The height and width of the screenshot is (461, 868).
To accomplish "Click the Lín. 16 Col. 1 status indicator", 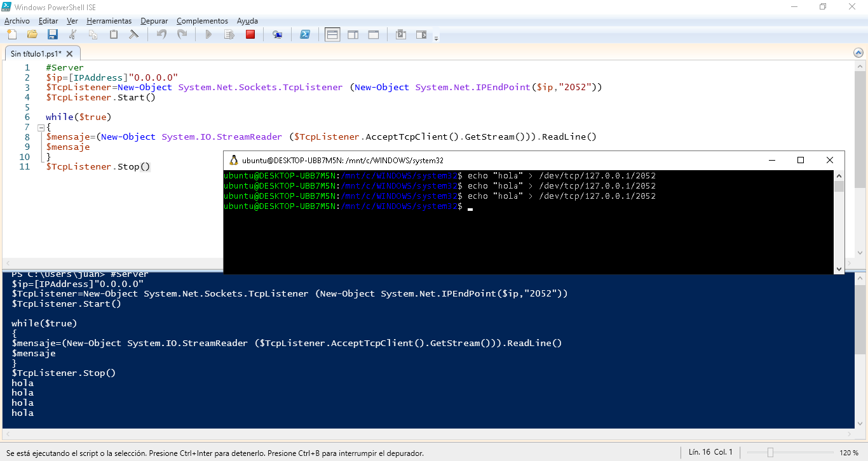I will pos(710,453).
